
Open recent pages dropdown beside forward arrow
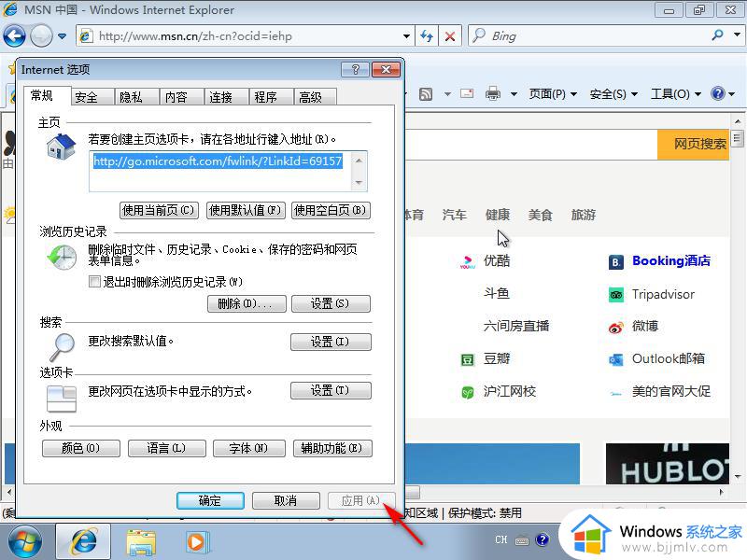62,36
